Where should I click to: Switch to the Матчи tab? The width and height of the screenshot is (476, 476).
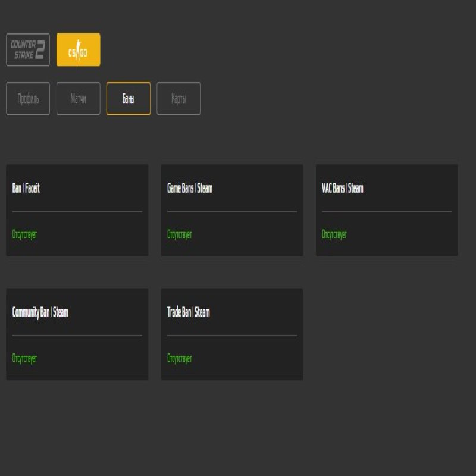(x=78, y=99)
